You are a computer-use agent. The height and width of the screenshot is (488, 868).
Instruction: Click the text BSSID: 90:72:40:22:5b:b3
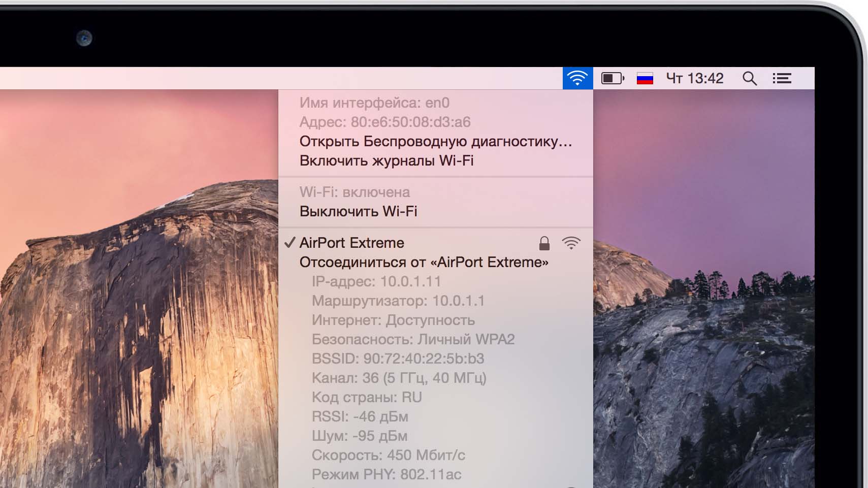coord(398,359)
